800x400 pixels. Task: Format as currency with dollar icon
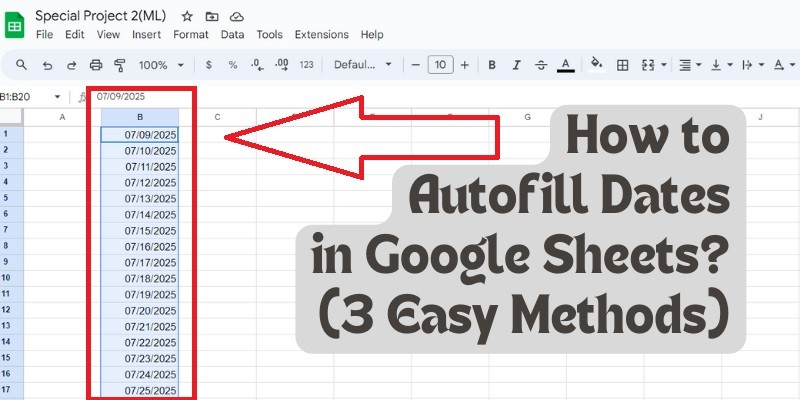(x=208, y=65)
